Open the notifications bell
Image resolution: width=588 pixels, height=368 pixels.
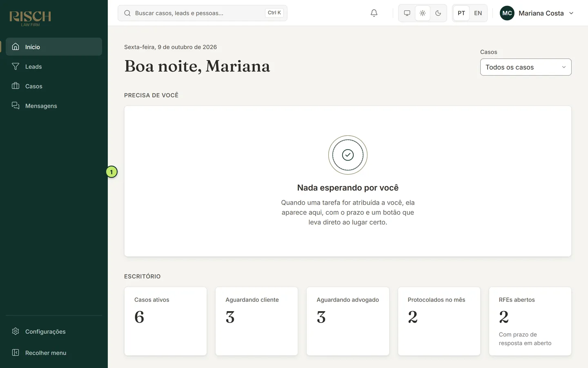pos(374,13)
